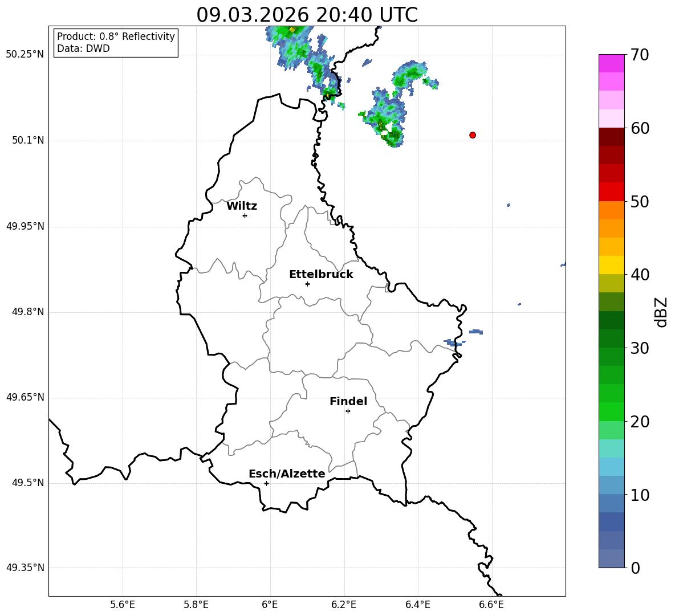Click the 49.8°N latitude label
Viewport: 675px width, 616px height.
coord(28,312)
